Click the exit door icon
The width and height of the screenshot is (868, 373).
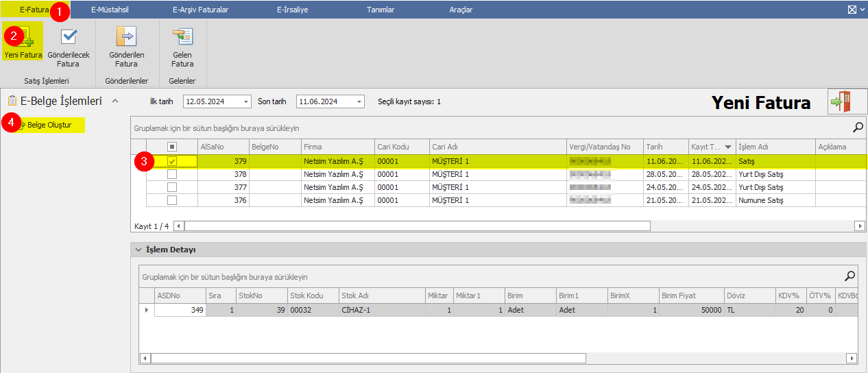(847, 101)
